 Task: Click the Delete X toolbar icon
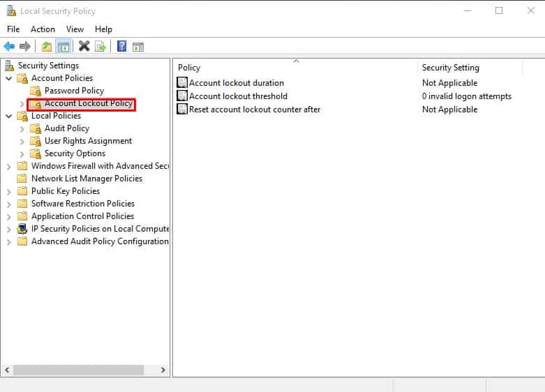tap(84, 46)
